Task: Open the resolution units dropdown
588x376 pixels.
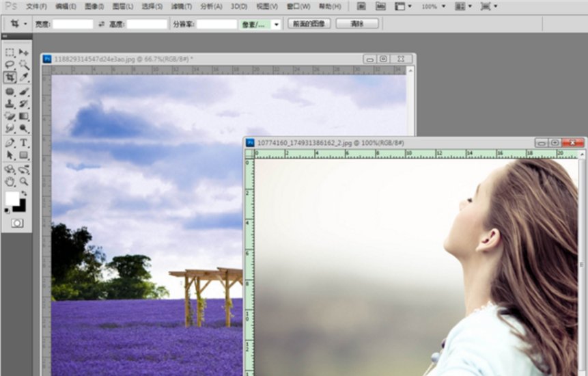Action: point(276,24)
